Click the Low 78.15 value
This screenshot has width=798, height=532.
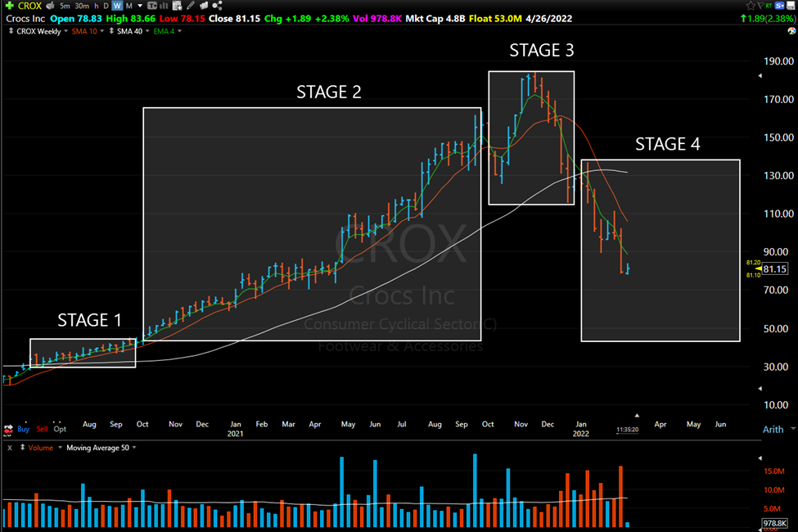click(x=183, y=18)
